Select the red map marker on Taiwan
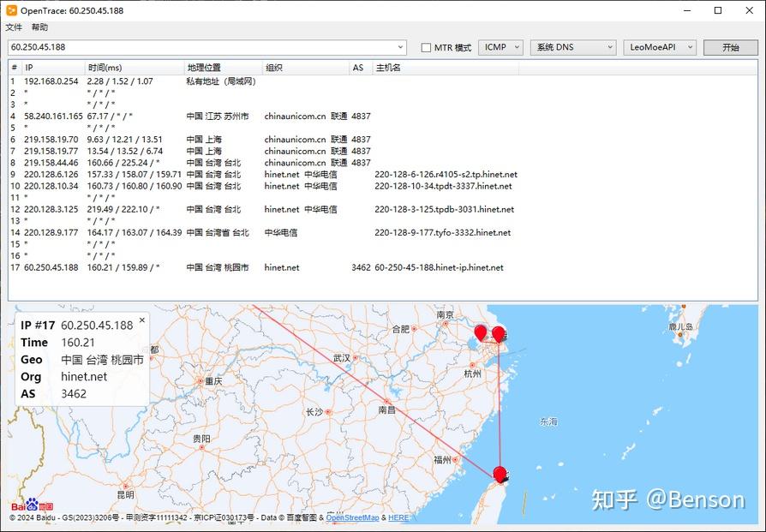The height and width of the screenshot is (532, 766). pyautogui.click(x=500, y=473)
